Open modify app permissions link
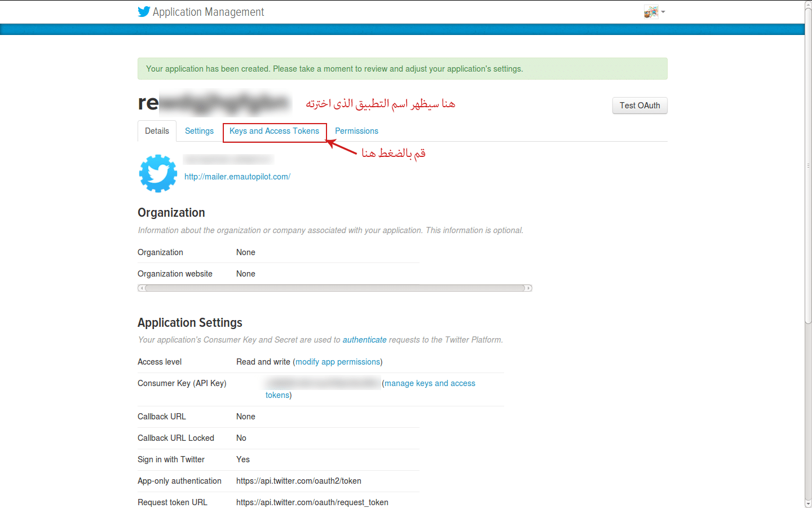The height and width of the screenshot is (508, 812). [338, 362]
